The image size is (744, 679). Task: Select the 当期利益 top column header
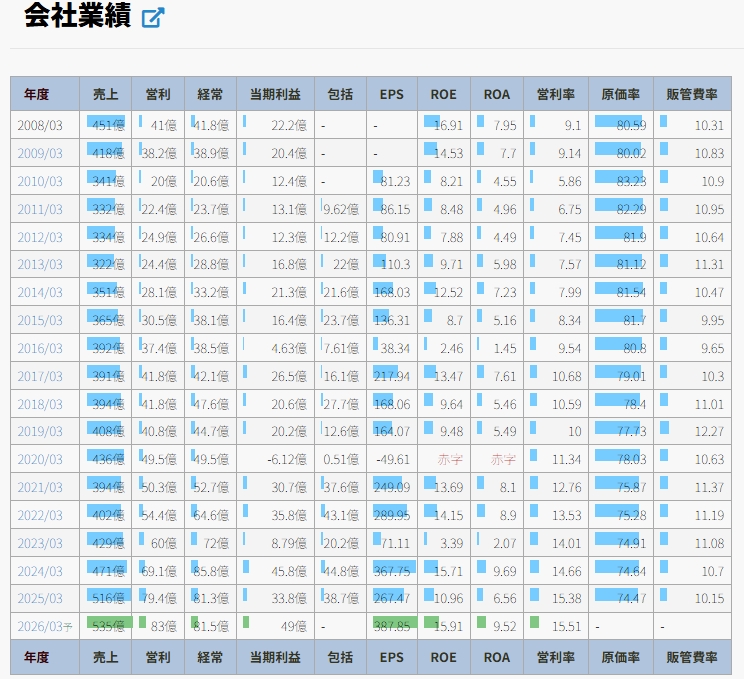coord(275,94)
